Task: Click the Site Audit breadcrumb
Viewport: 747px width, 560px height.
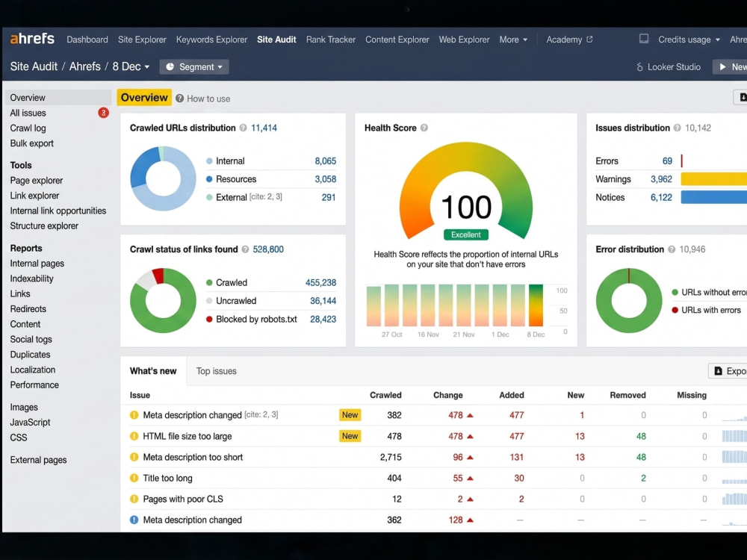Action: [34, 66]
